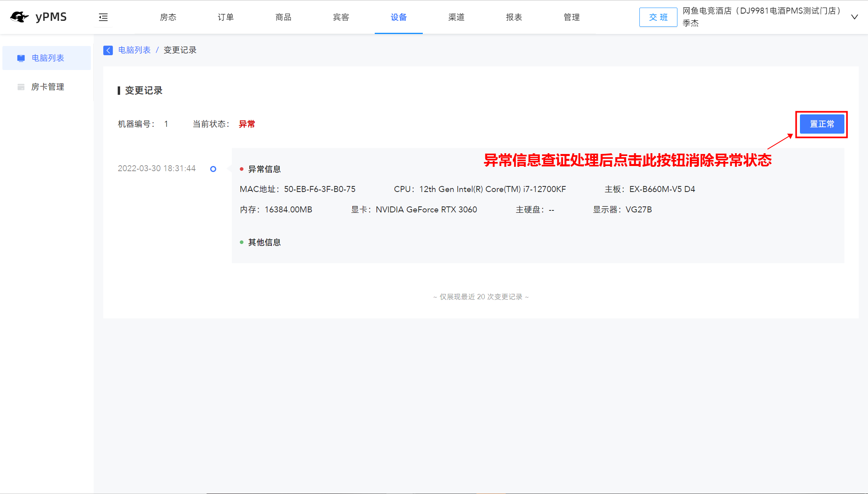Click the 其他信息 heading
Screen dimensions: 868x494
point(264,242)
